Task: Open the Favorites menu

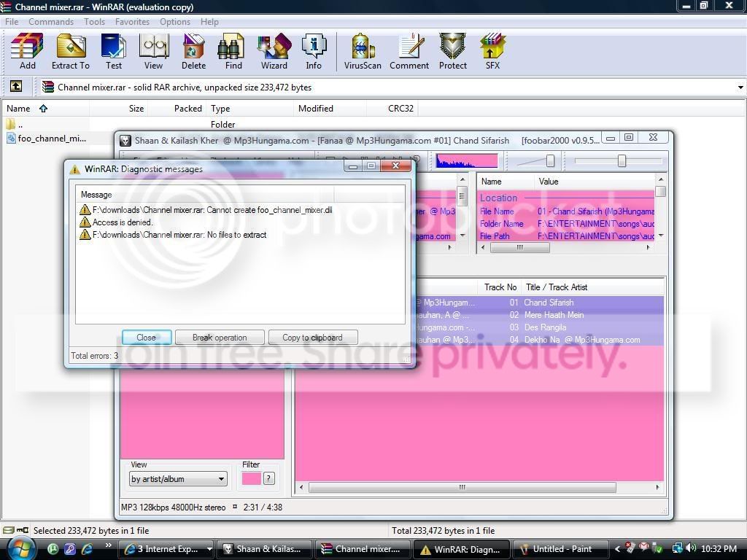Action: 132,22
